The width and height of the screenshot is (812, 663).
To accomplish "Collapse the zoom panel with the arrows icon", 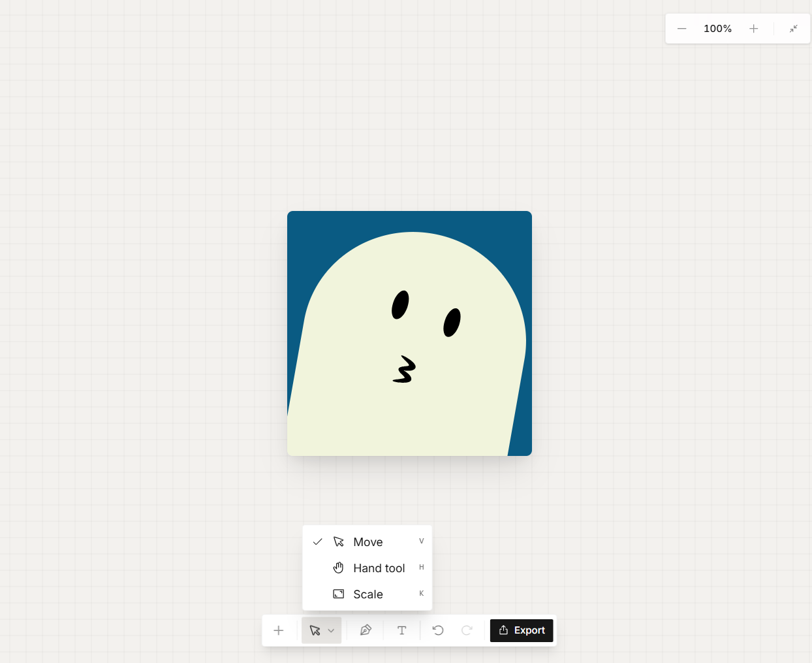I will pos(794,29).
